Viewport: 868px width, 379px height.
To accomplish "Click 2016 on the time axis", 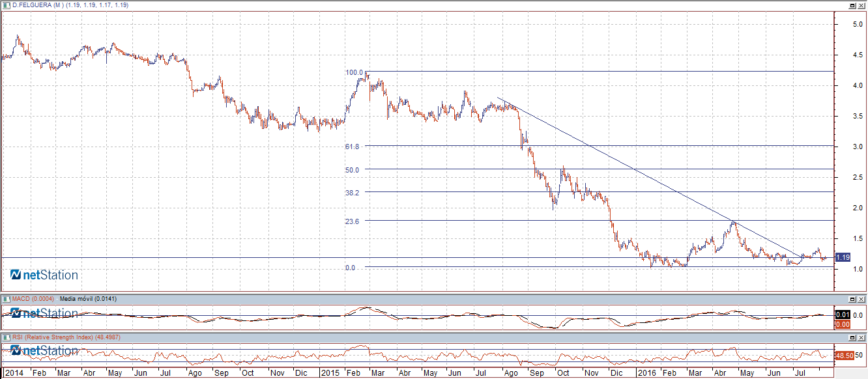I will click(647, 373).
